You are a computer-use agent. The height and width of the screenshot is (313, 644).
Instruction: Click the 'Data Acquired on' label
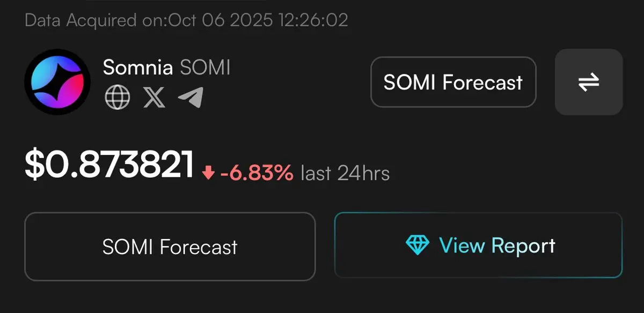pos(96,20)
